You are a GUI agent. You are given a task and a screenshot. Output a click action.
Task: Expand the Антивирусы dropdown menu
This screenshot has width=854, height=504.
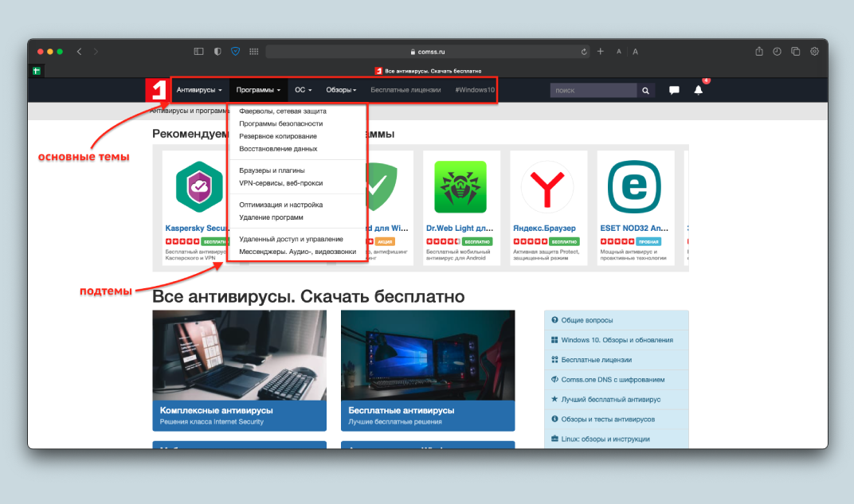pos(199,90)
